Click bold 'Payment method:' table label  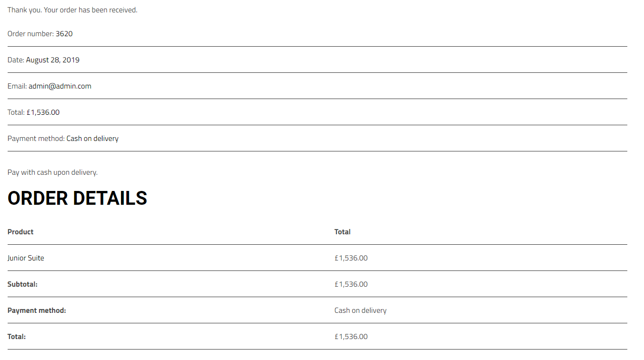37,310
